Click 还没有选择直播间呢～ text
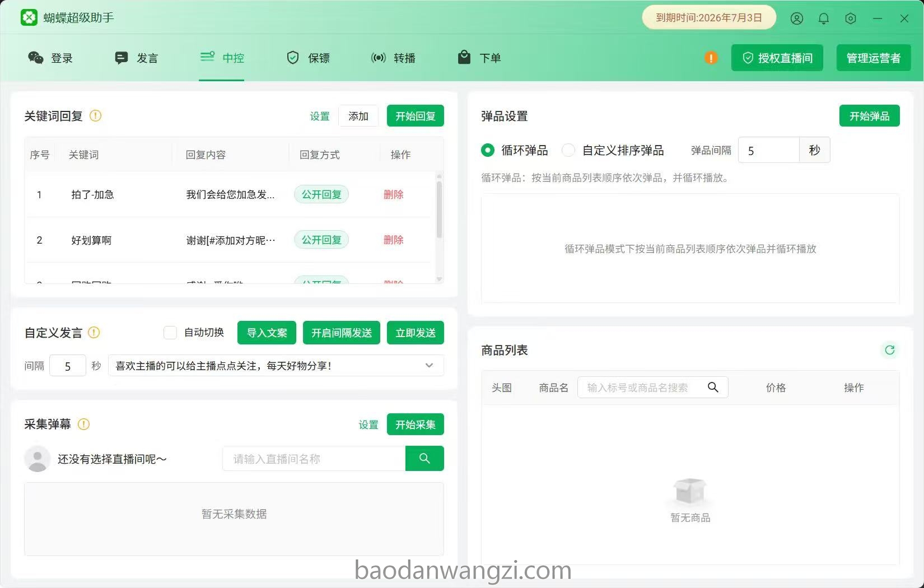924x588 pixels. [112, 459]
